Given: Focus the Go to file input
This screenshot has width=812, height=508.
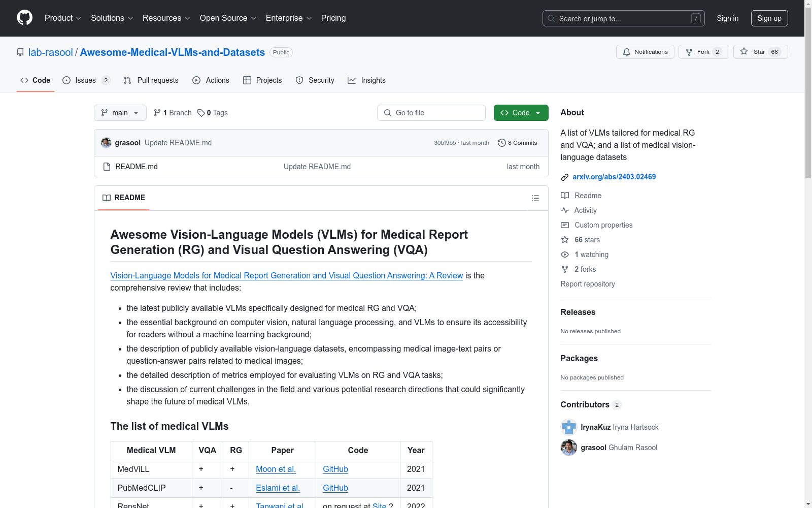Looking at the screenshot, I should 431,113.
